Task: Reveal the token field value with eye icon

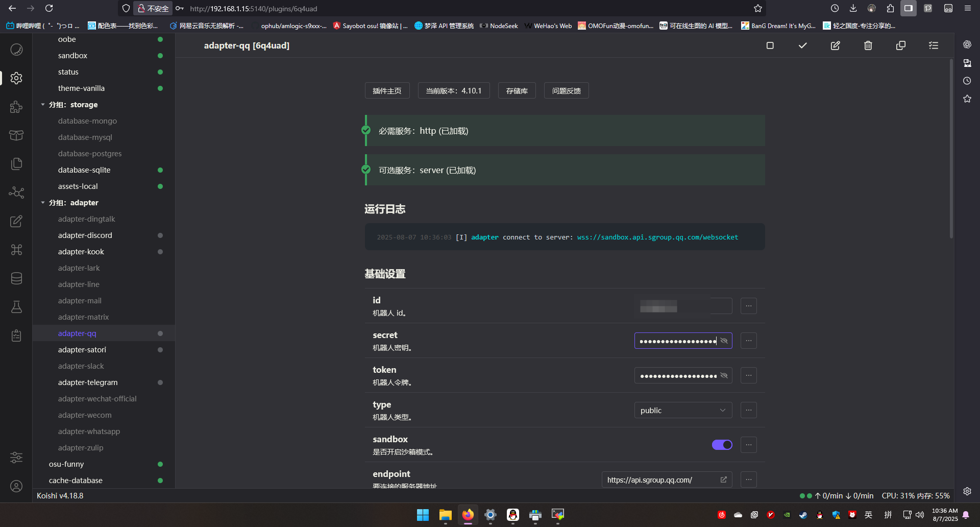Action: pos(724,375)
